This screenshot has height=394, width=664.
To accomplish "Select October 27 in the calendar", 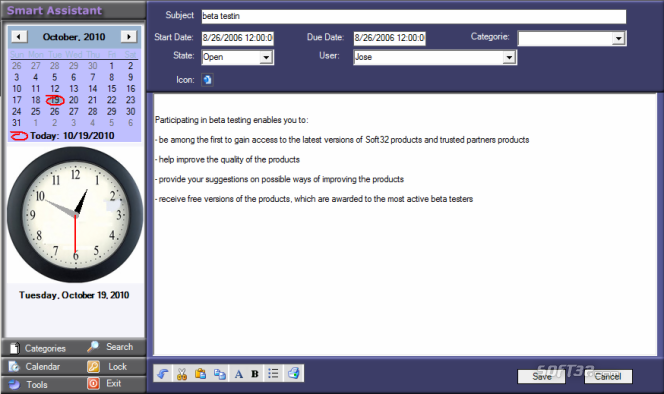I will [x=74, y=111].
